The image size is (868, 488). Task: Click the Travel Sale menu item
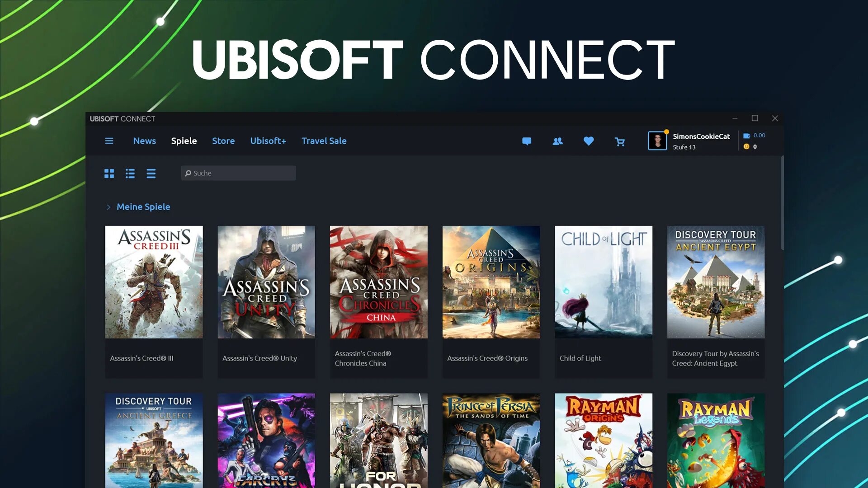pos(324,141)
